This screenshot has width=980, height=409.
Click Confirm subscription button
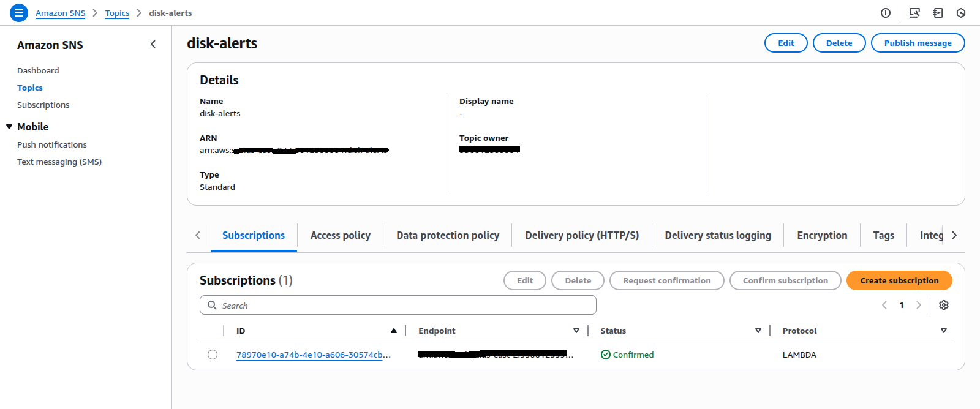tap(785, 280)
